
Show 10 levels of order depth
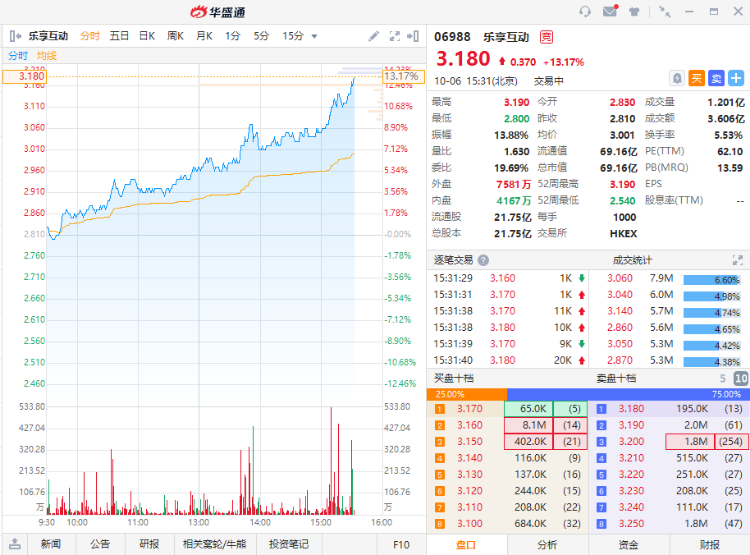coord(741,378)
